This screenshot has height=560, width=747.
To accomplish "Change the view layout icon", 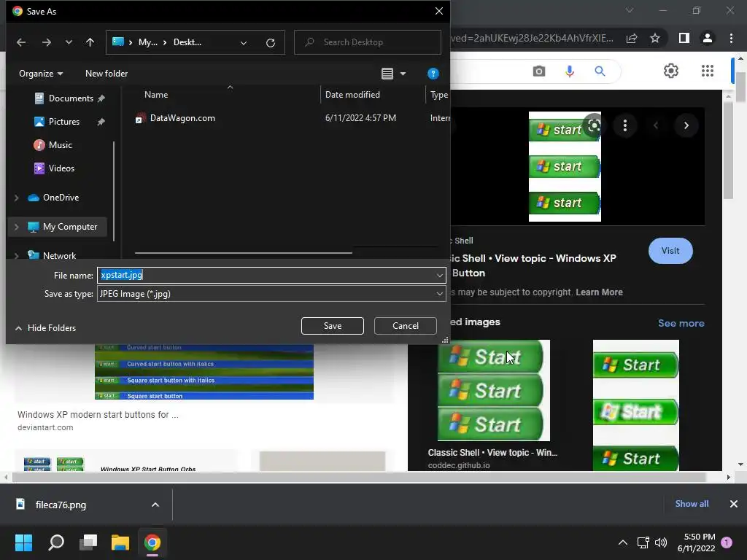I will (387, 74).
